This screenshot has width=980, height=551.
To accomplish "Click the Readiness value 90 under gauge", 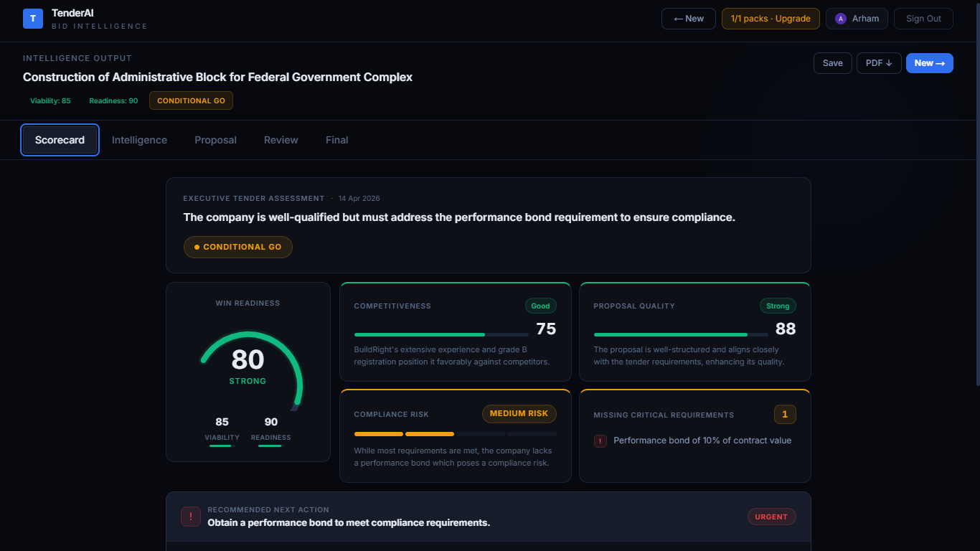I will coord(271,422).
